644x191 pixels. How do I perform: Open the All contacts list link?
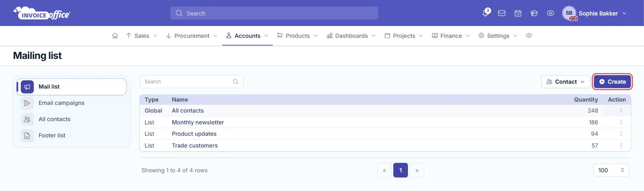188,111
